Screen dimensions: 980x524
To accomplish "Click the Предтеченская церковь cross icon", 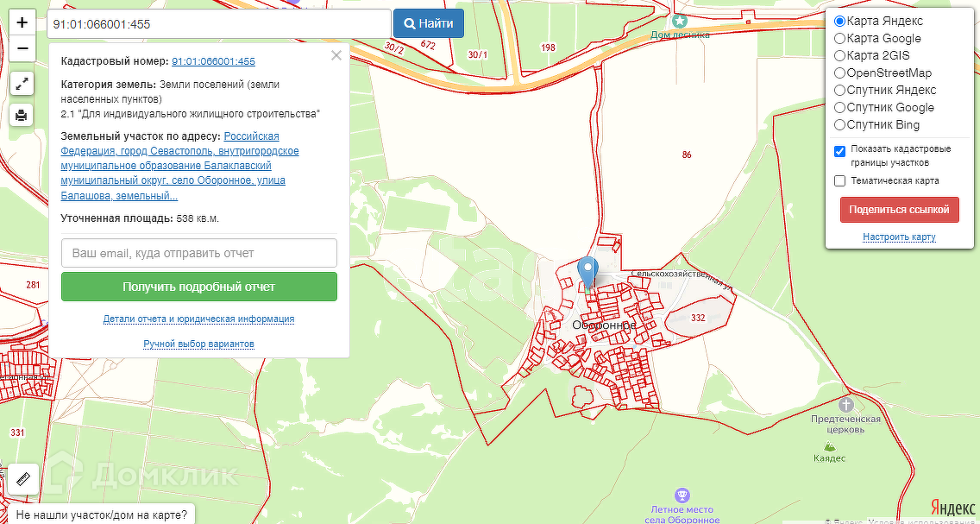I will click(x=847, y=405).
